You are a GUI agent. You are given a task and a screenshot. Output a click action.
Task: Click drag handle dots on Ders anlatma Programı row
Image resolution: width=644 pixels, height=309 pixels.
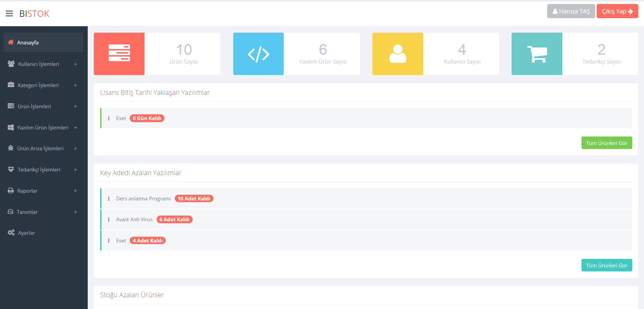(x=109, y=199)
